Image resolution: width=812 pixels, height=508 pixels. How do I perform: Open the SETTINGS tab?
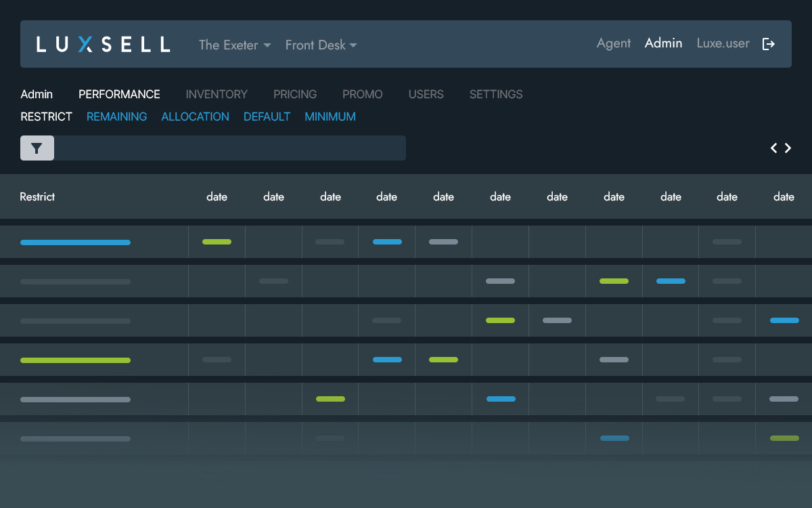coord(496,94)
